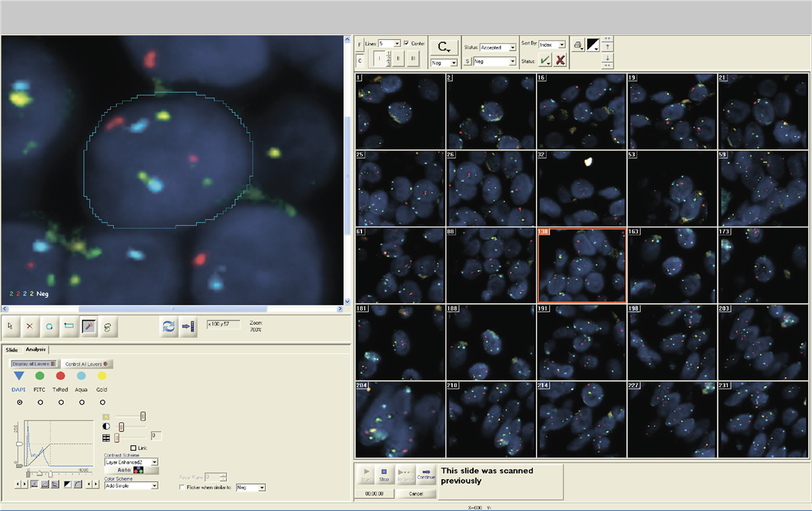Open the printer options button

pos(578,45)
